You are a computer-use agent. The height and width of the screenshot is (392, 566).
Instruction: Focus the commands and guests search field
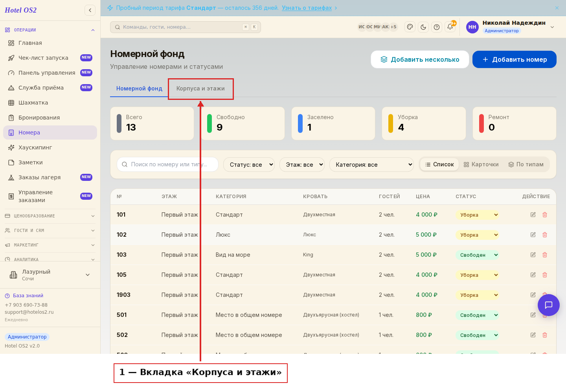[186, 27]
